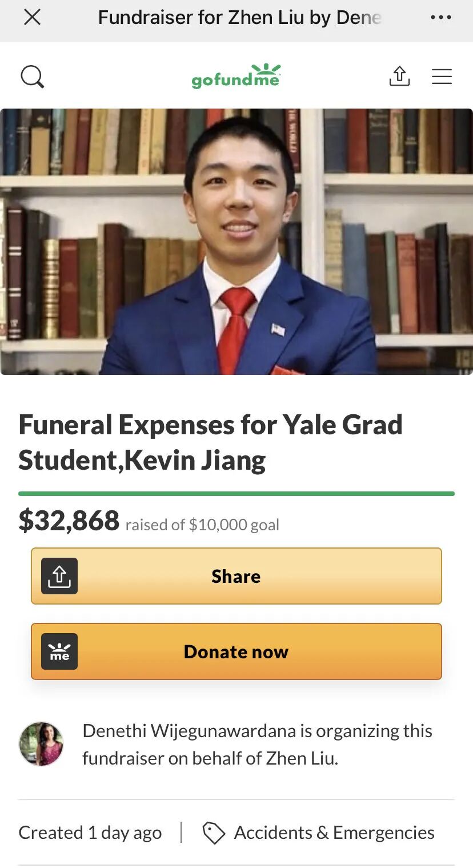
Task: Tap the yellow Share button
Action: [236, 576]
